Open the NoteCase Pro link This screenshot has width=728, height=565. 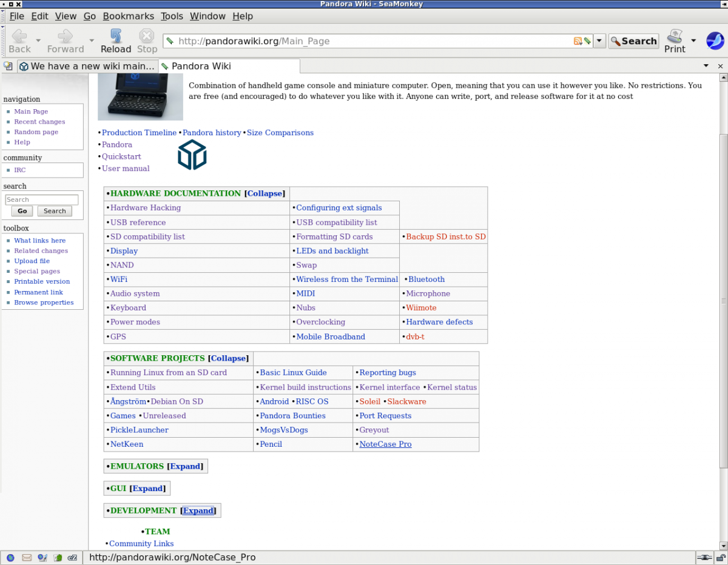[385, 444]
